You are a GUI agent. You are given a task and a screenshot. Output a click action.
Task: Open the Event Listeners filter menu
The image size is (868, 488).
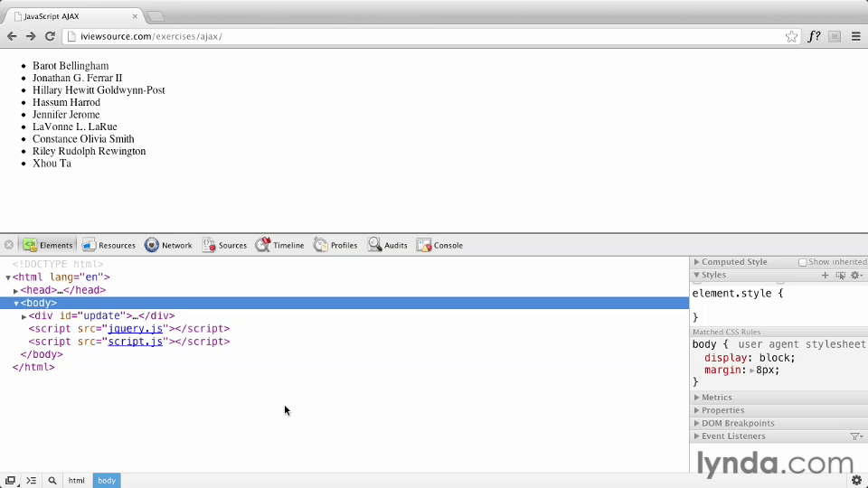click(x=856, y=436)
